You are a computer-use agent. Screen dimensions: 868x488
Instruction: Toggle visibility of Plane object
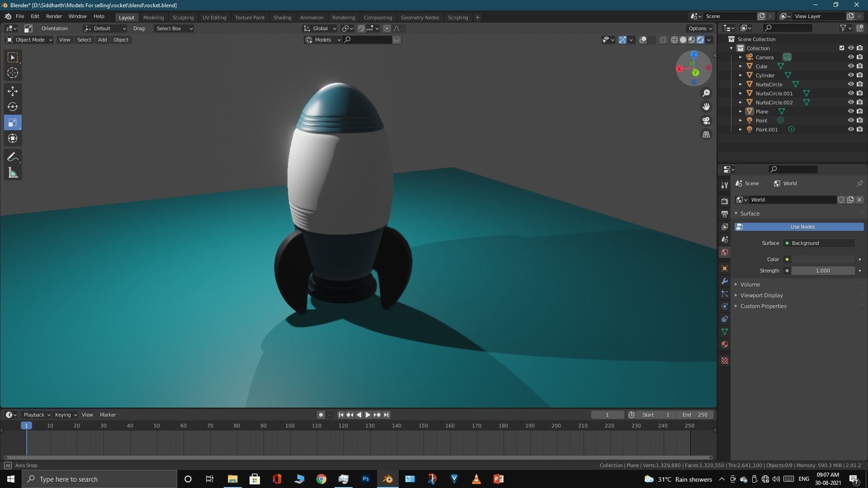pos(850,111)
